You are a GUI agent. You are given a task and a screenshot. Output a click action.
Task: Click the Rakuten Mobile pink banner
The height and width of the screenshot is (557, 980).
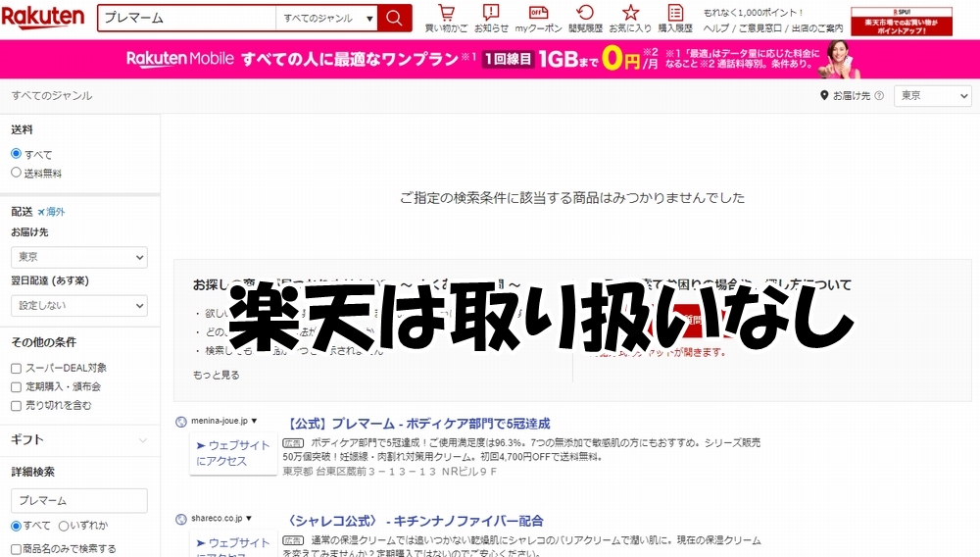point(490,60)
